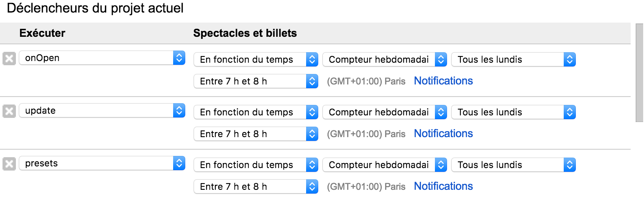
Task: Change update row's 'En fonction du temps' source
Action: [256, 112]
